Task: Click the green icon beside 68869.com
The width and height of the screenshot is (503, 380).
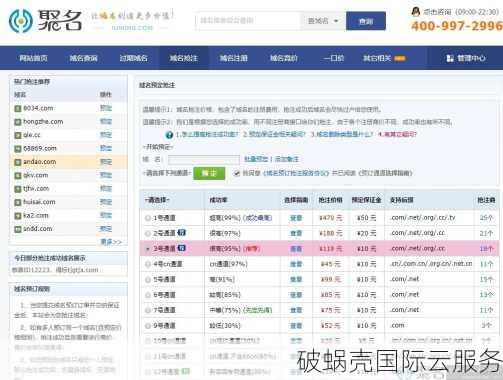Action: 18,149
